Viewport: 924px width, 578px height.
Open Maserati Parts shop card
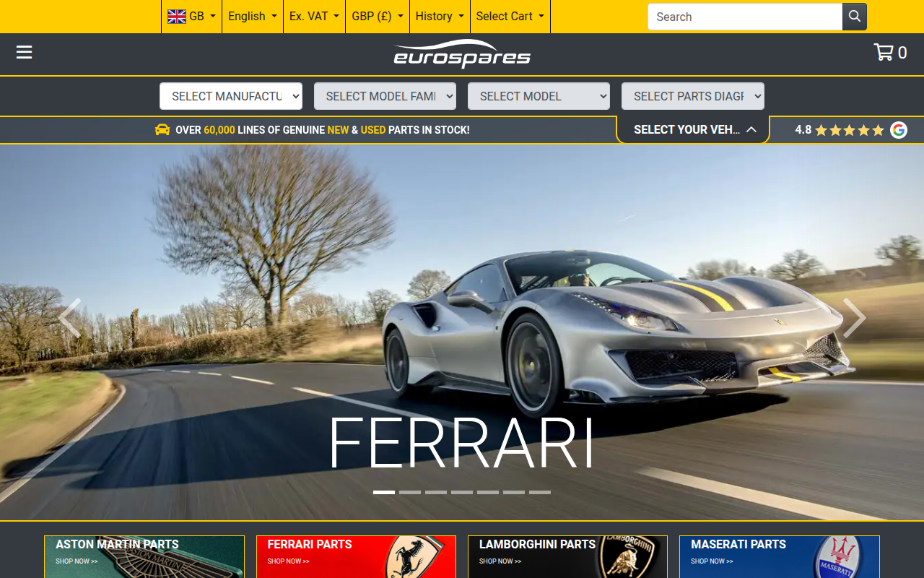click(x=780, y=557)
